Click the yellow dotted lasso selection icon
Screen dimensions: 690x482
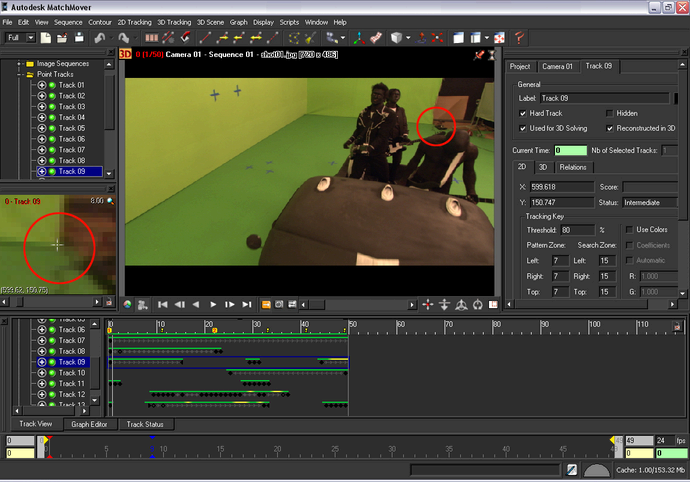pos(294,38)
